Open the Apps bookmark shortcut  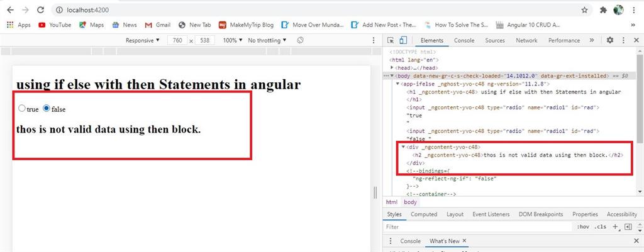click(x=19, y=25)
